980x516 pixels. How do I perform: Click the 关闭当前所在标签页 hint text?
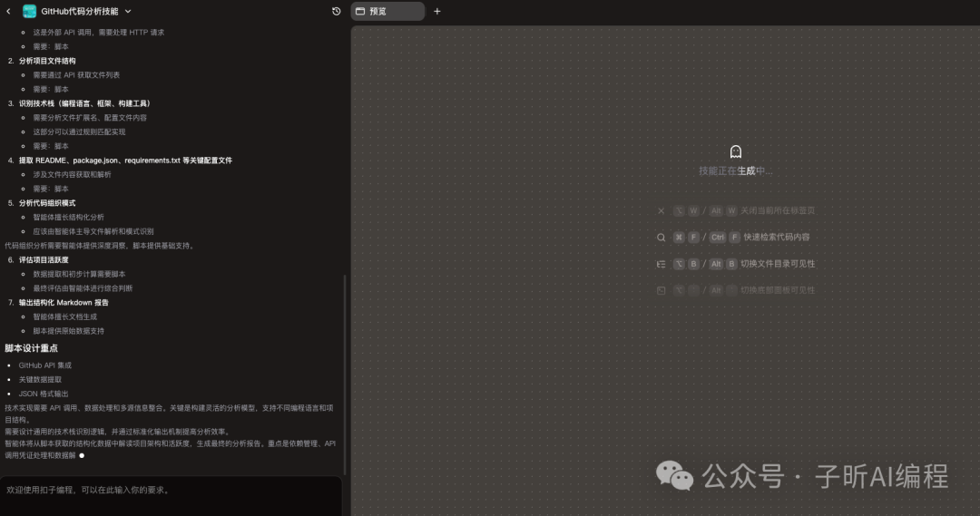778,210
